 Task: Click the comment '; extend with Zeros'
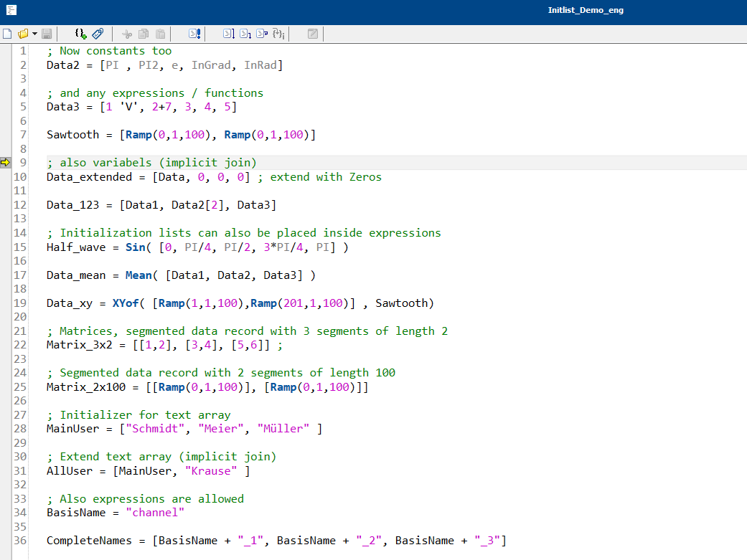pos(319,177)
